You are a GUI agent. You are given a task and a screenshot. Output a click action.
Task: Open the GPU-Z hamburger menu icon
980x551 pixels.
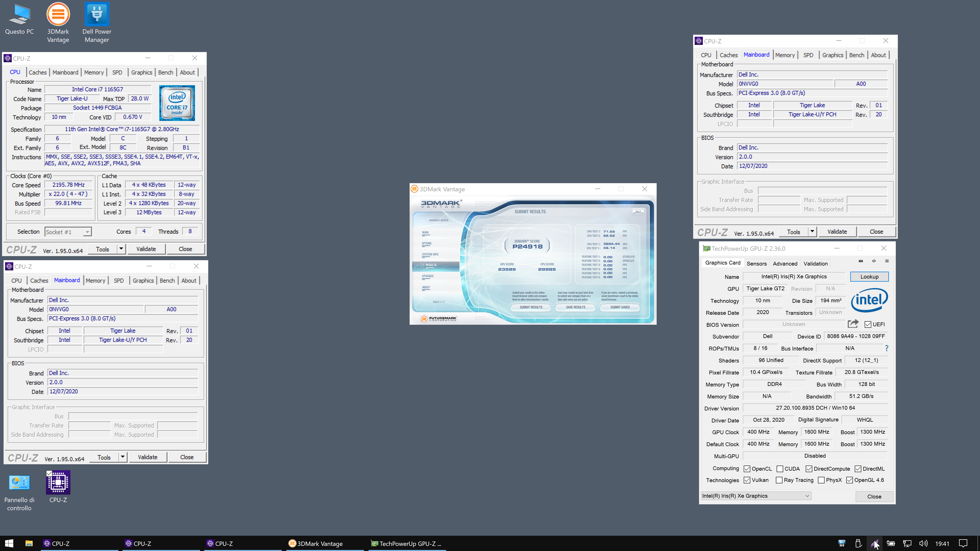pyautogui.click(x=887, y=261)
